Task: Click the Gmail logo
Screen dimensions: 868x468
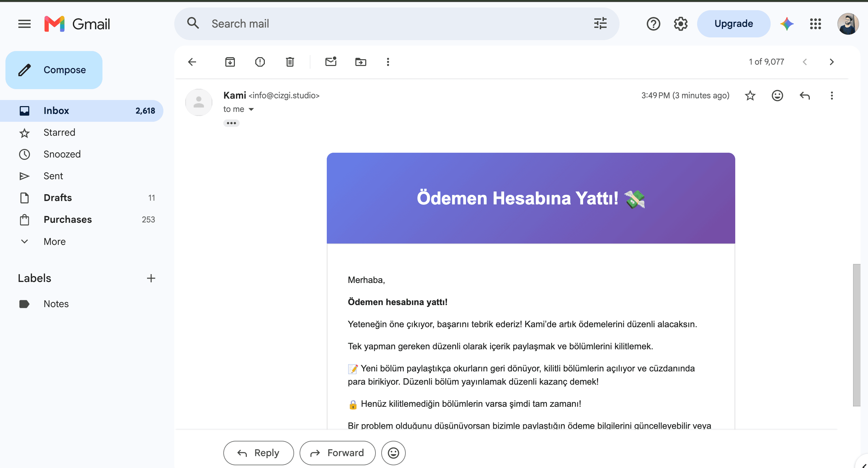Action: pos(77,24)
